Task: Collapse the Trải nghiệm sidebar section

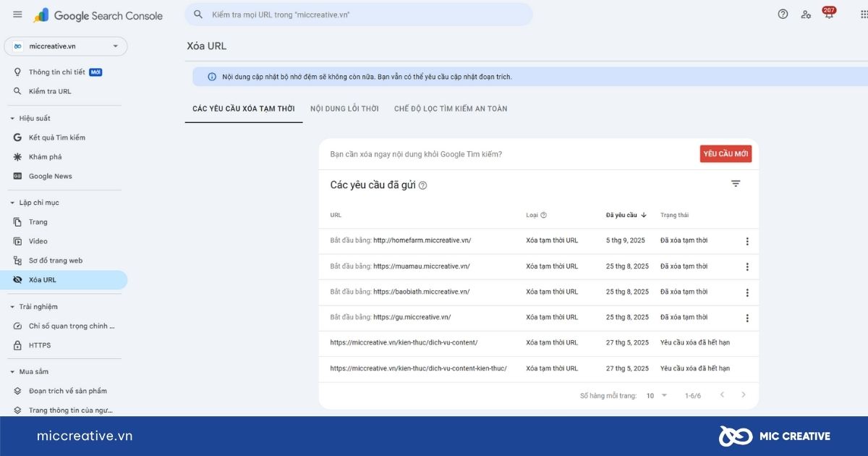Action: click(x=12, y=307)
